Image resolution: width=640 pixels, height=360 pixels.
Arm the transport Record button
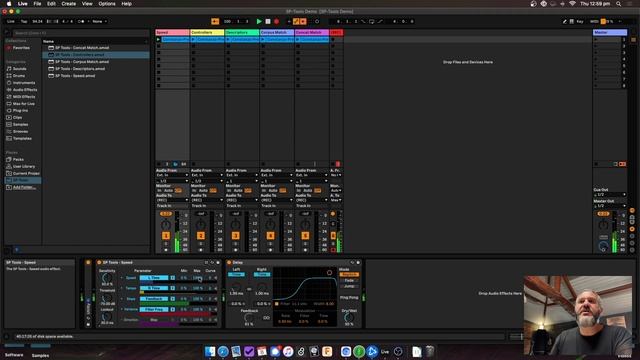(276, 21)
